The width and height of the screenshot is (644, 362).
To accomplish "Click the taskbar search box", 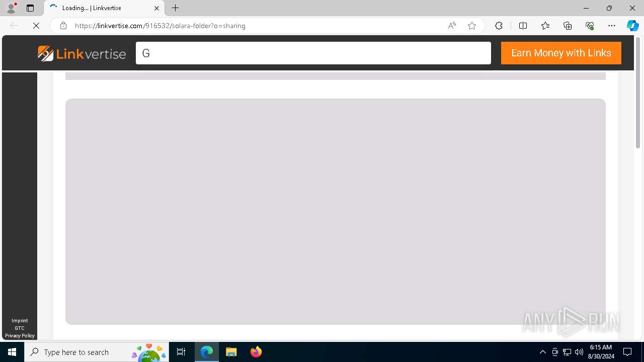I will click(x=97, y=352).
